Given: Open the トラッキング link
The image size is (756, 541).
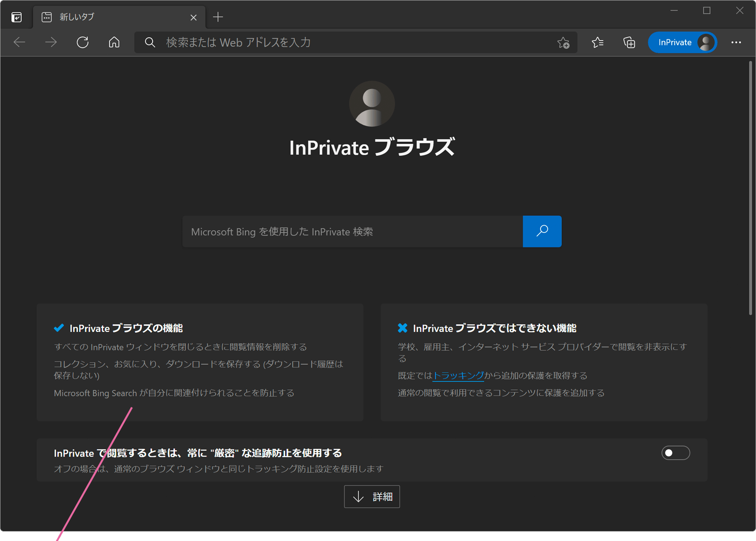Looking at the screenshot, I should coord(458,376).
